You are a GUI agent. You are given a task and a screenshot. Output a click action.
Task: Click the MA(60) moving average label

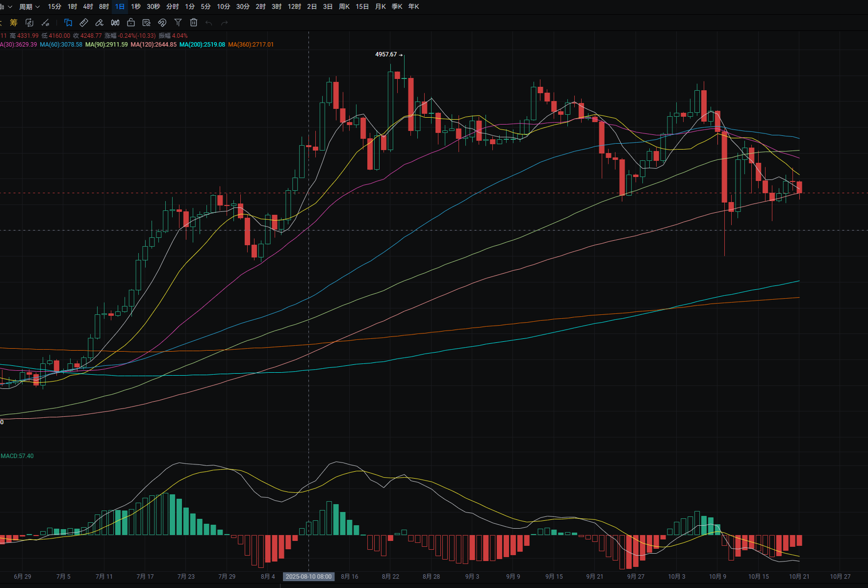[x=61, y=45]
